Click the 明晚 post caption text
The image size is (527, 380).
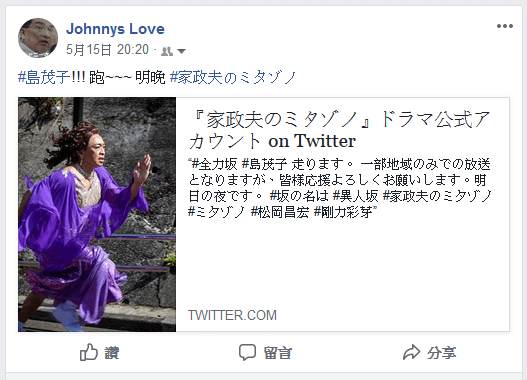[x=150, y=78]
